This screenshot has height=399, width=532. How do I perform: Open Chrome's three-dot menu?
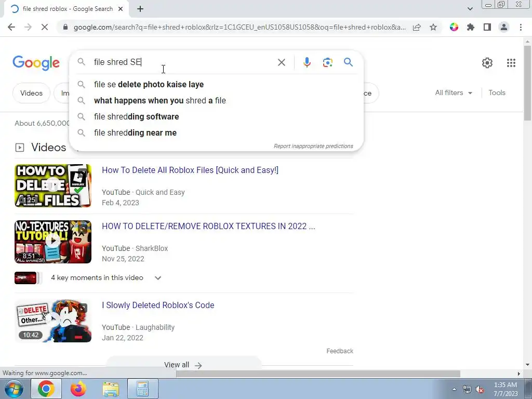click(521, 27)
